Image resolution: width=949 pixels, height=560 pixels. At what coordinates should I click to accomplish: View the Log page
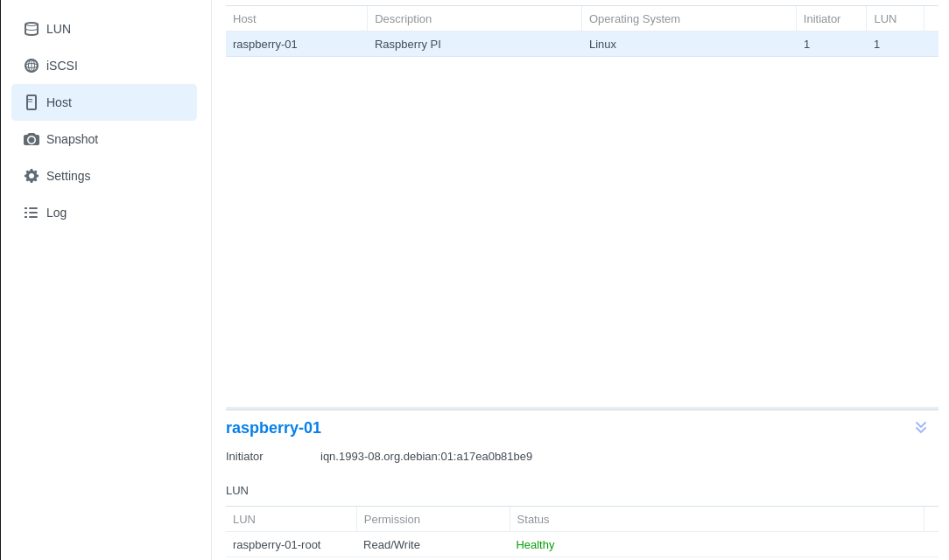[56, 213]
